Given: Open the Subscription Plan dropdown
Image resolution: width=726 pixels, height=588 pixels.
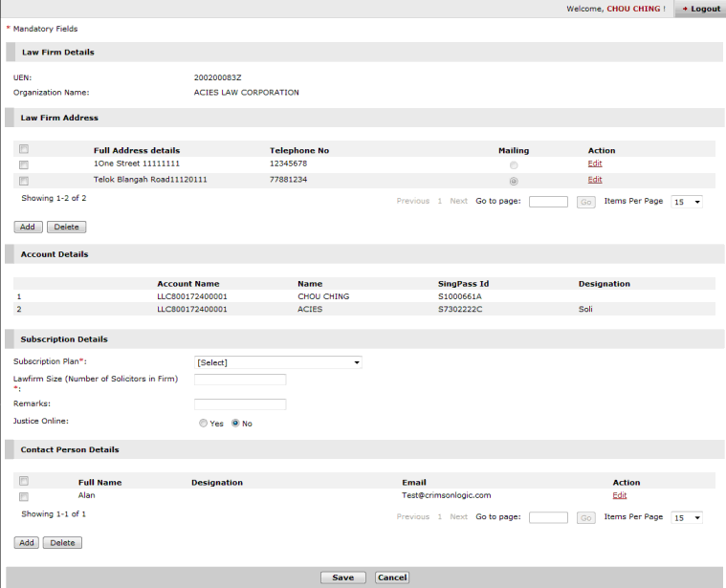Looking at the screenshot, I should coord(277,362).
